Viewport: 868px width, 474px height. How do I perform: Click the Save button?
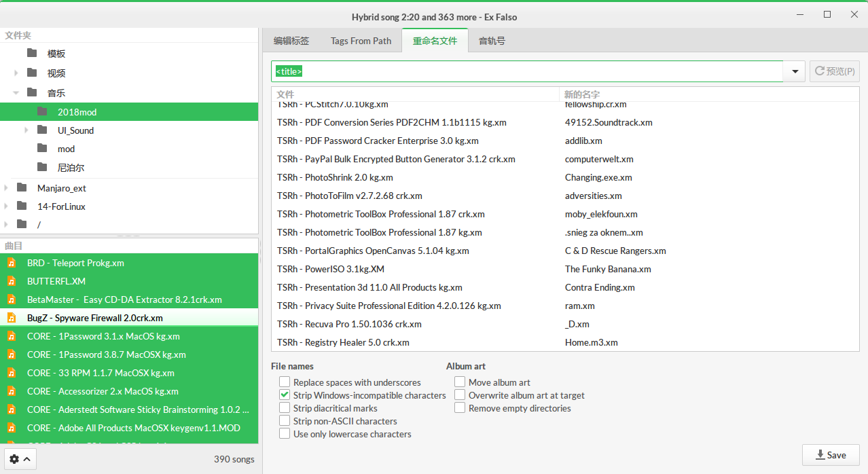(831, 455)
